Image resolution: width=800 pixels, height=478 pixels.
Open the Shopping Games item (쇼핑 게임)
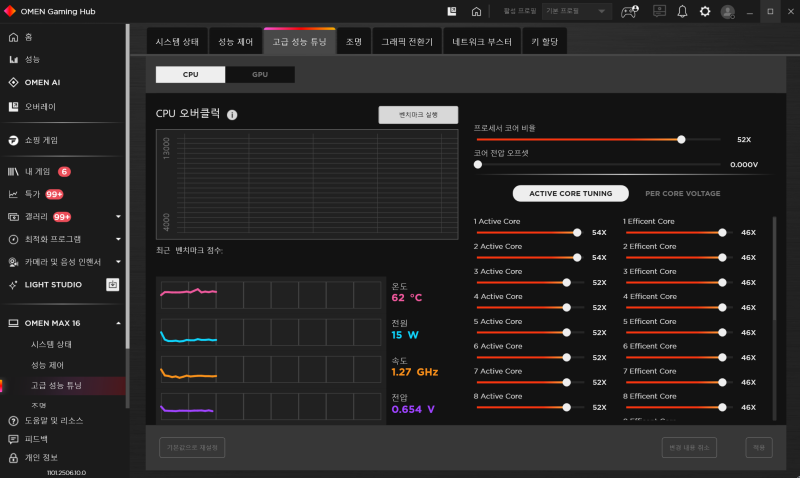pos(33,140)
